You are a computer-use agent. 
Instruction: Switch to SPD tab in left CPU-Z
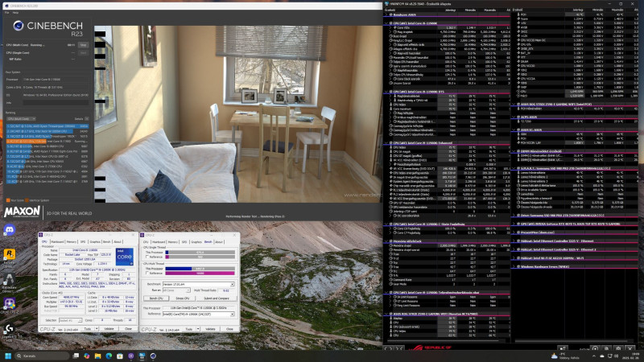(83, 242)
